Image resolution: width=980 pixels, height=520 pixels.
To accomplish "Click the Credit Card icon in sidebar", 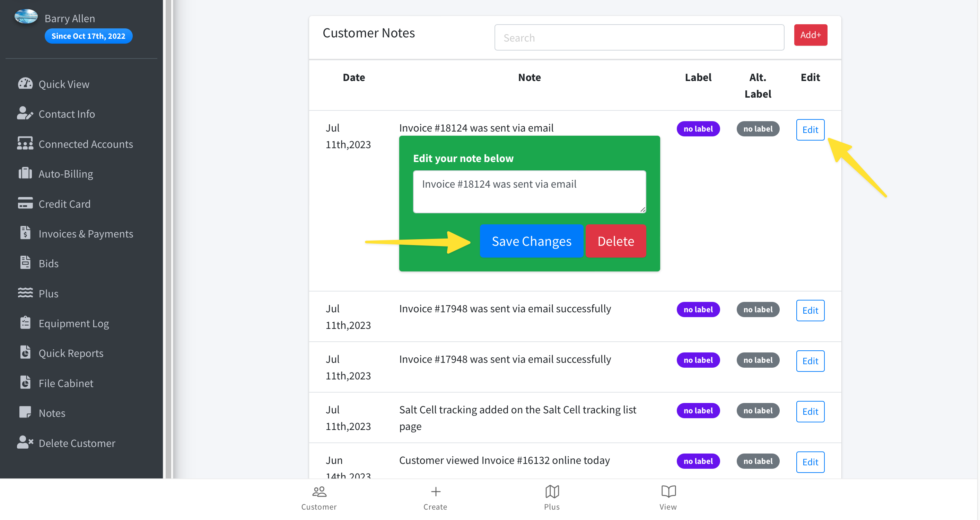I will point(25,203).
